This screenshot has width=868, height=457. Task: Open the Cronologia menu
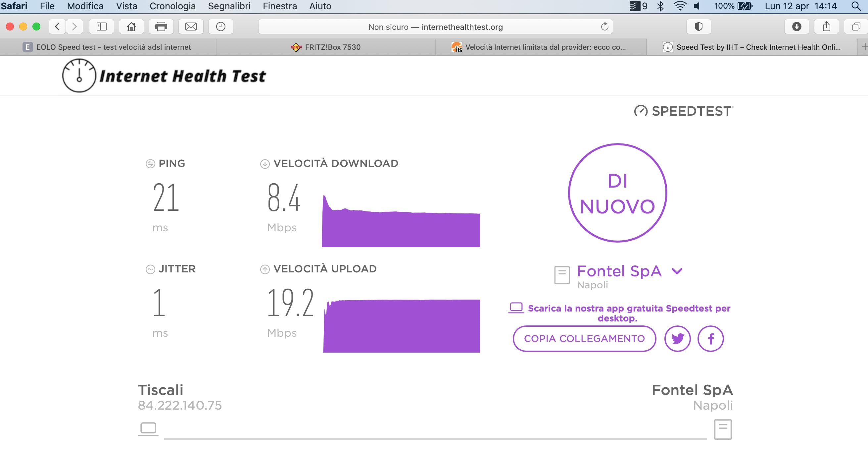(172, 6)
